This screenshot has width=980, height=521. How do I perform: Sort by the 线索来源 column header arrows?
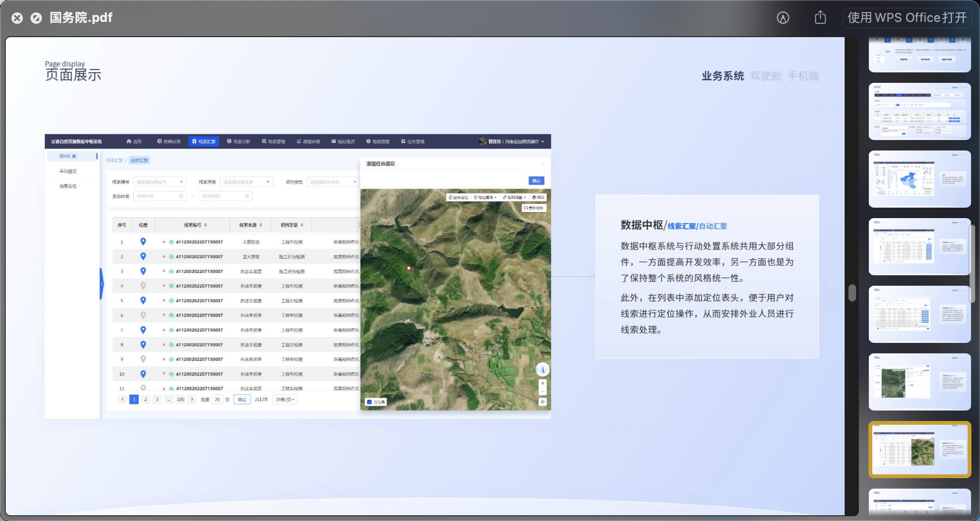[x=261, y=225]
